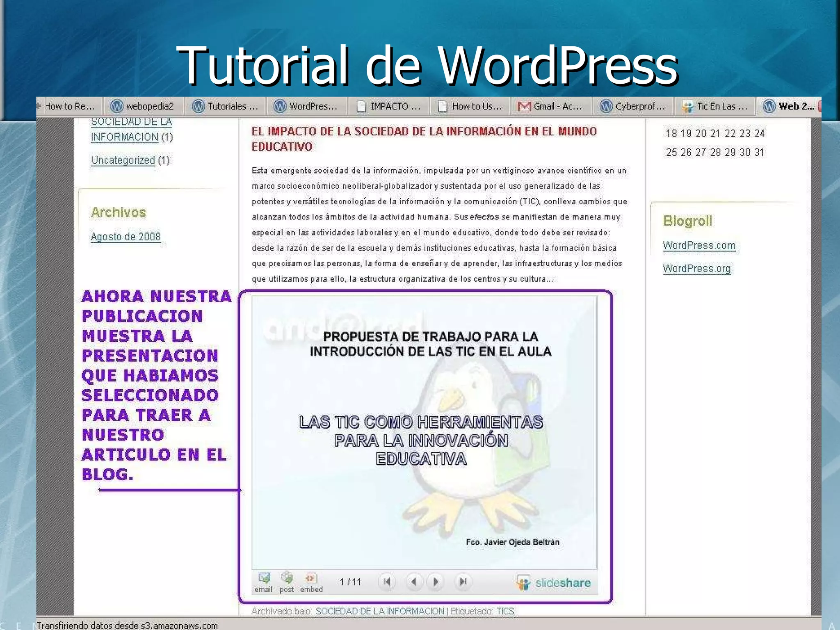Image resolution: width=840 pixels, height=630 pixels.
Task: Open the TICS tag link
Action: pos(505,611)
